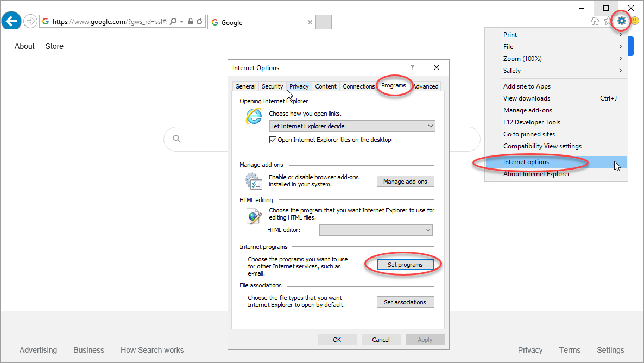Close the Google browser tab

[x=310, y=23]
